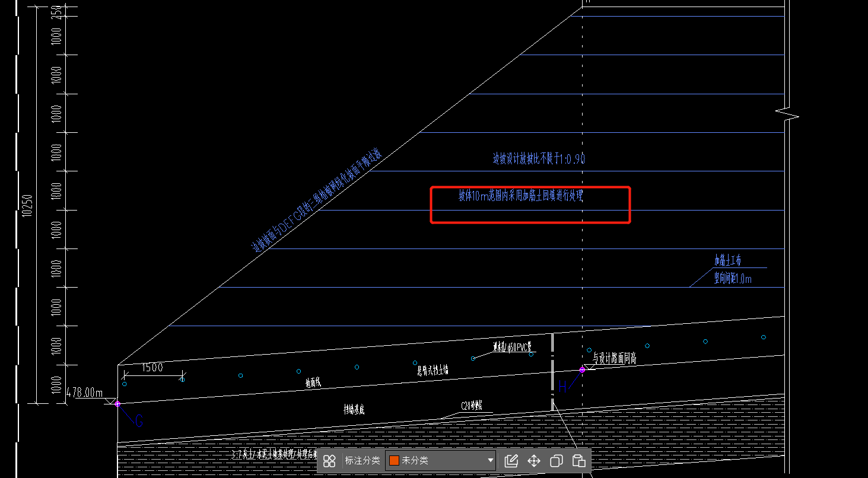Click the copy annotation icon
The image size is (868, 478).
coord(557,461)
